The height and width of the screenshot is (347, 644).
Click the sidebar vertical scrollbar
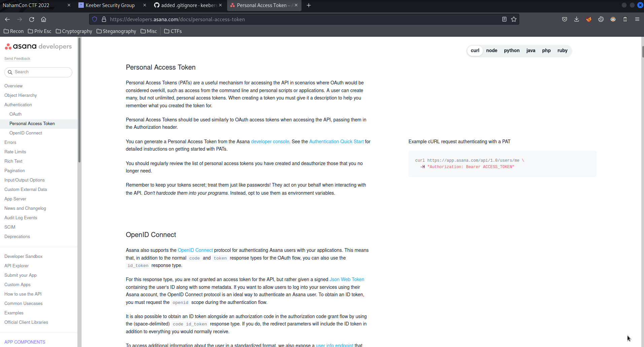click(x=79, y=100)
